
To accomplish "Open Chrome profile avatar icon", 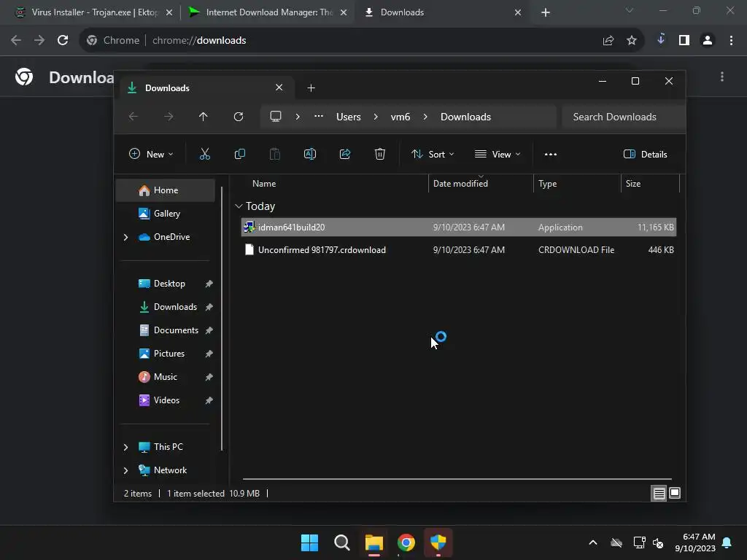I will point(708,41).
